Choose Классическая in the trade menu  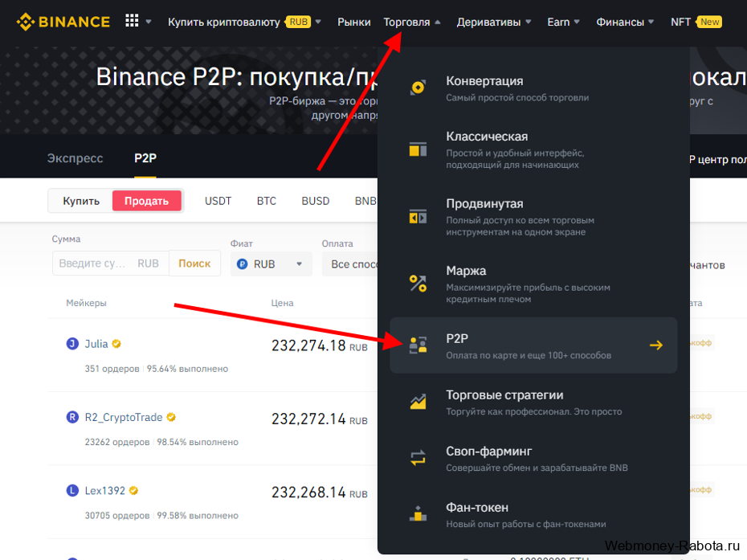533,149
